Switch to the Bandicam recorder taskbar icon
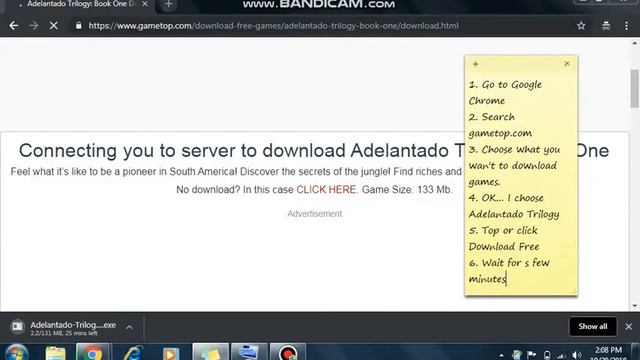The image size is (640, 360). point(288,353)
